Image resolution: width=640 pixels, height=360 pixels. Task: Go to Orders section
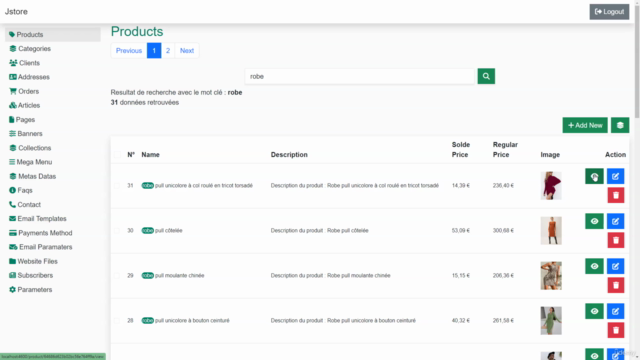[x=53, y=91]
